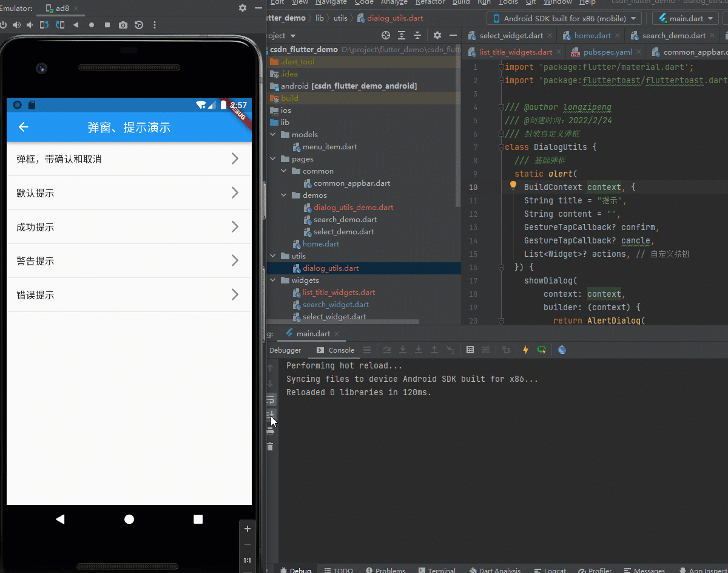The image size is (728, 573).
Task: Open run configuration main.dart dropdown
Action: pos(686,19)
